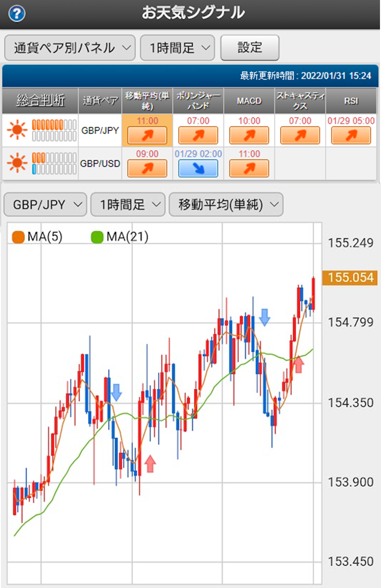This screenshot has width=381, height=588.
Task: Click the GBP/USD signal strength gauge
Action: click(54, 163)
